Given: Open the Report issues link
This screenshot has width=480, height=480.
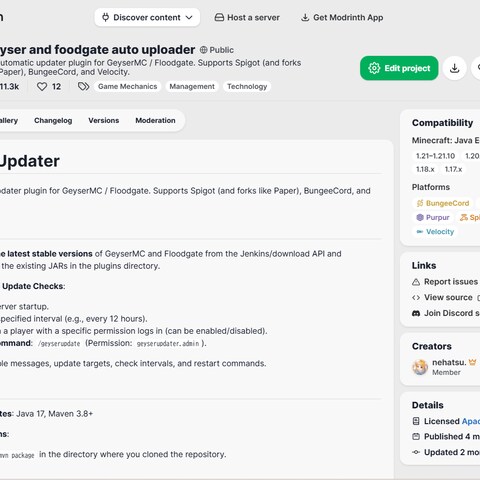Looking at the screenshot, I should 446,282.
